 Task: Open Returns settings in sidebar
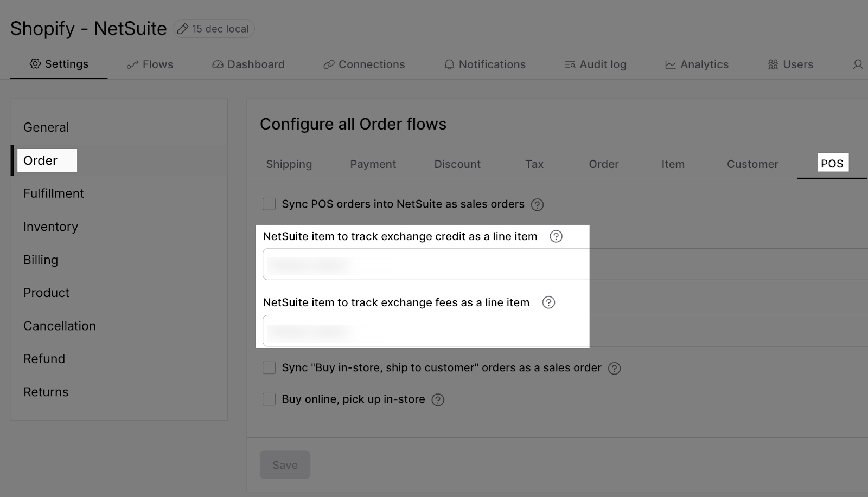[x=46, y=392]
